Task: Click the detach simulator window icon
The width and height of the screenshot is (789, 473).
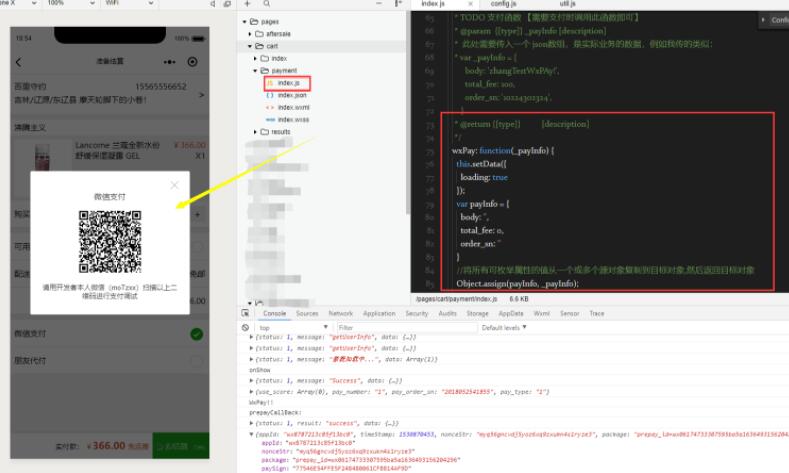Action: tap(227, 4)
